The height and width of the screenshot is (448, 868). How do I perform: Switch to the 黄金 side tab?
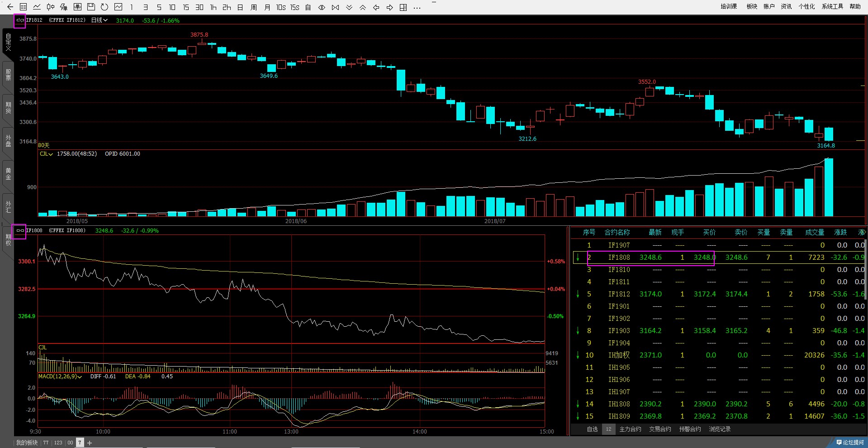click(8, 174)
